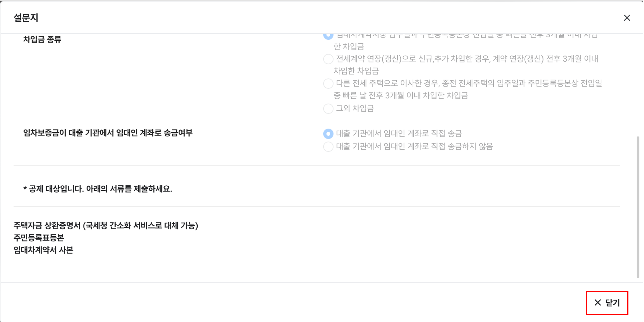Click the '중 빠른 날 전후 3개월 이내' text line
Screen dimensions: 644x322
[400, 95]
